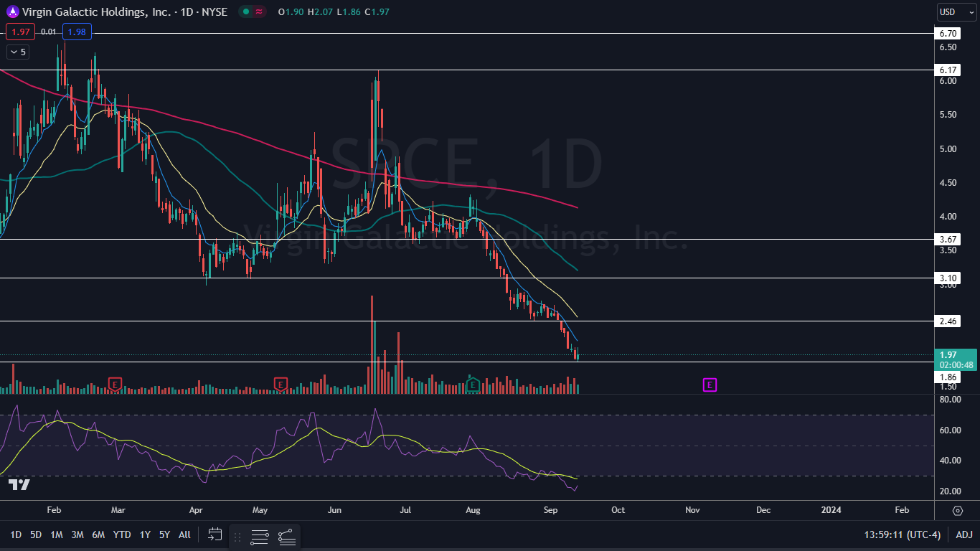
Task: Click the 2024 label on time axis
Action: (x=831, y=510)
